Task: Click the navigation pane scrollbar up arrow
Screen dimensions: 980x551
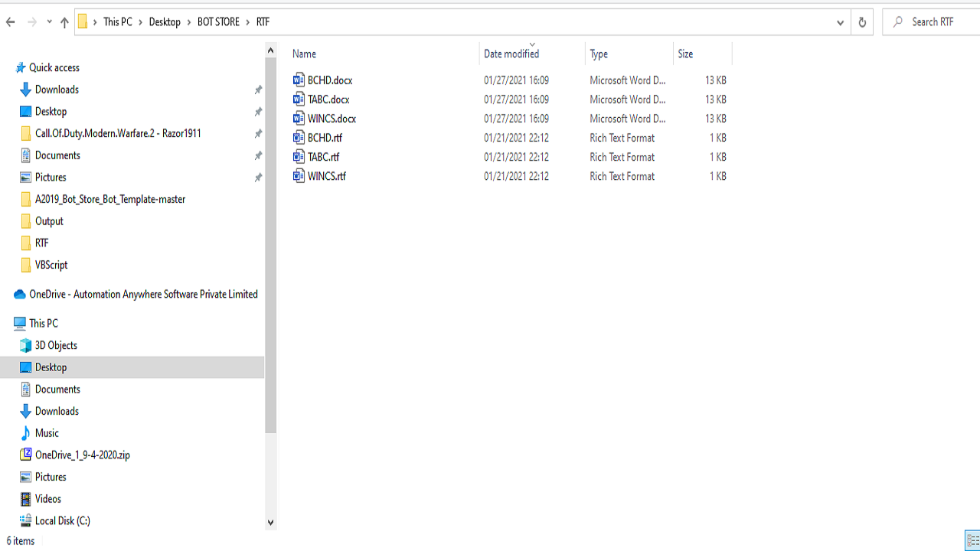Action: coord(270,51)
